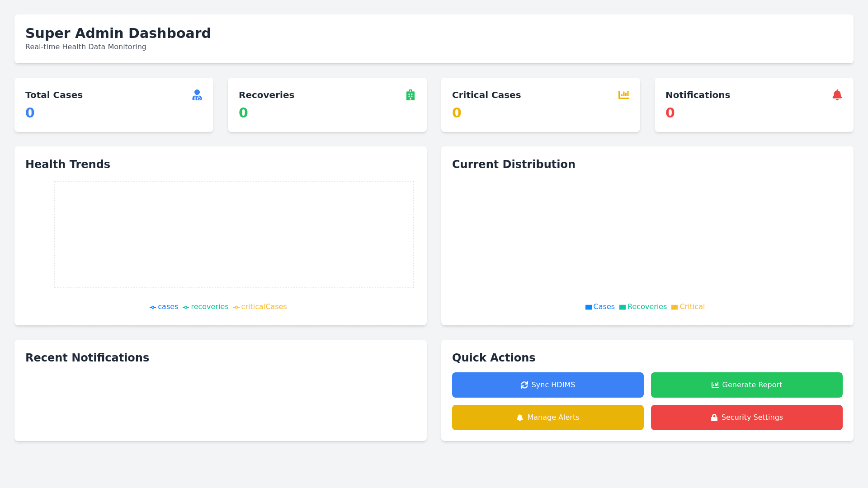Click the lock icon on Security Settings
This screenshot has height=488, width=868.
click(x=714, y=418)
